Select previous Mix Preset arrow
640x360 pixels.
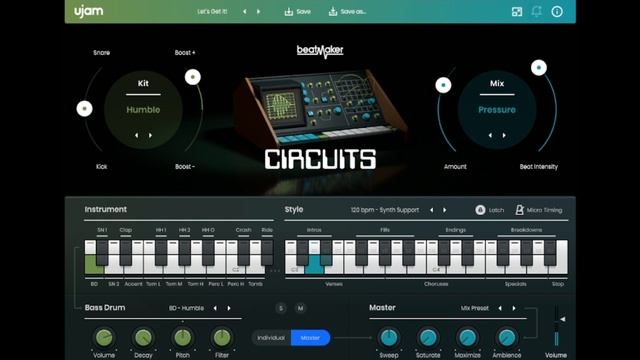click(x=500, y=308)
